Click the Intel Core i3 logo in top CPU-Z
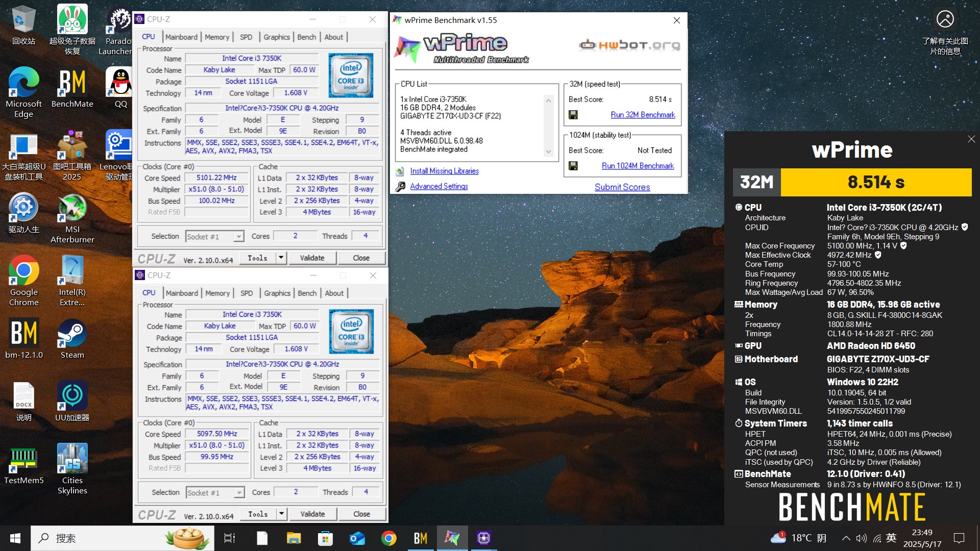The width and height of the screenshot is (980, 551). (x=351, y=76)
